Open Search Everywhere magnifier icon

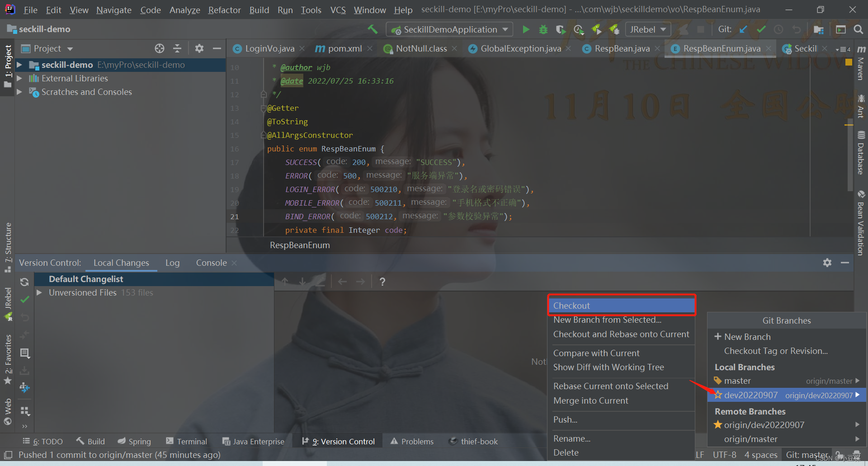(x=858, y=29)
